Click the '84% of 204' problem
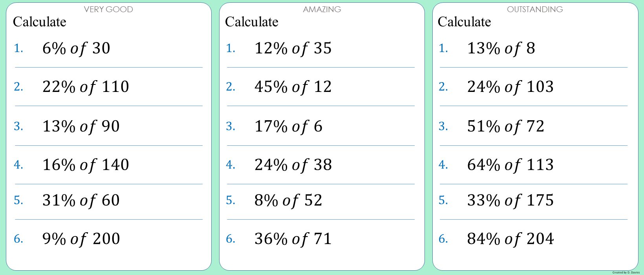 click(x=510, y=239)
